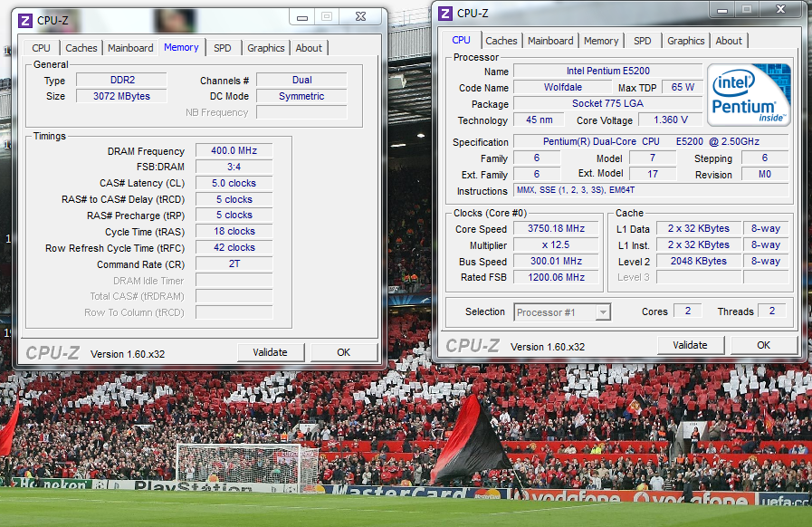Click the Max TDP 65 W value
This screenshot has height=527, width=812.
point(683,87)
